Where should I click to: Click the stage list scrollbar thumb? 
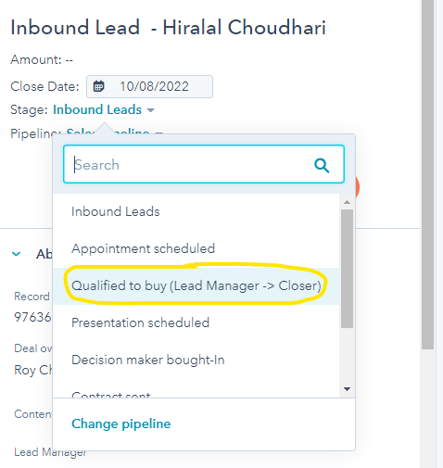[x=347, y=268]
